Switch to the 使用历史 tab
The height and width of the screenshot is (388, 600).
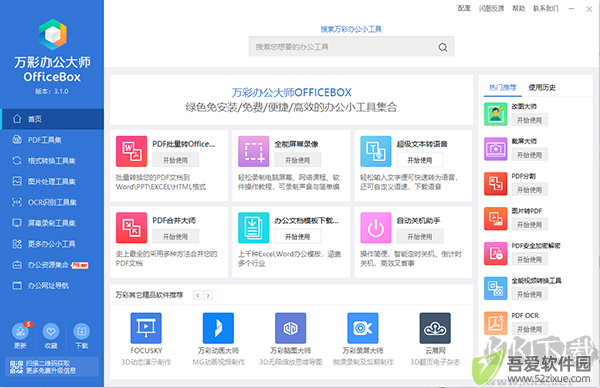[542, 88]
